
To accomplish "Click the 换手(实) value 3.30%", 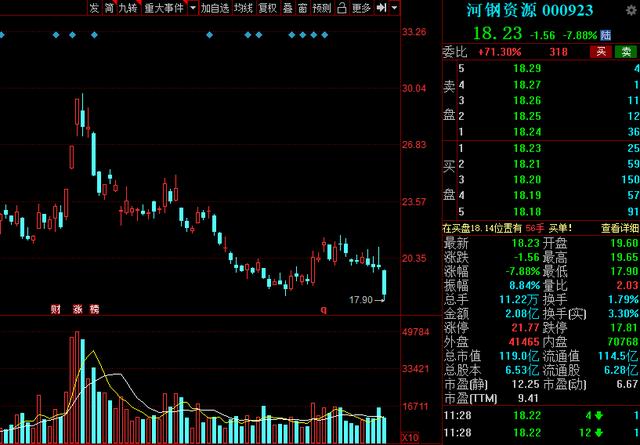I will click(x=623, y=314).
